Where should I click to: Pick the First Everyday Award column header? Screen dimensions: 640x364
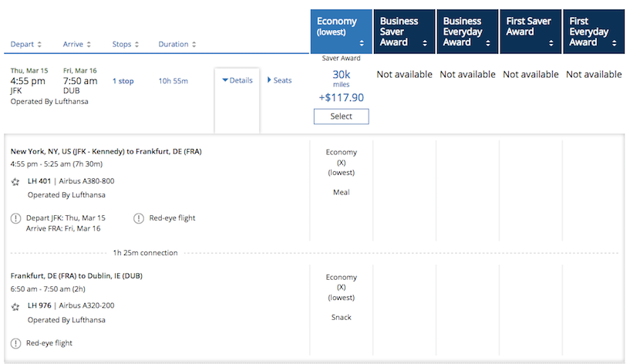coord(594,32)
